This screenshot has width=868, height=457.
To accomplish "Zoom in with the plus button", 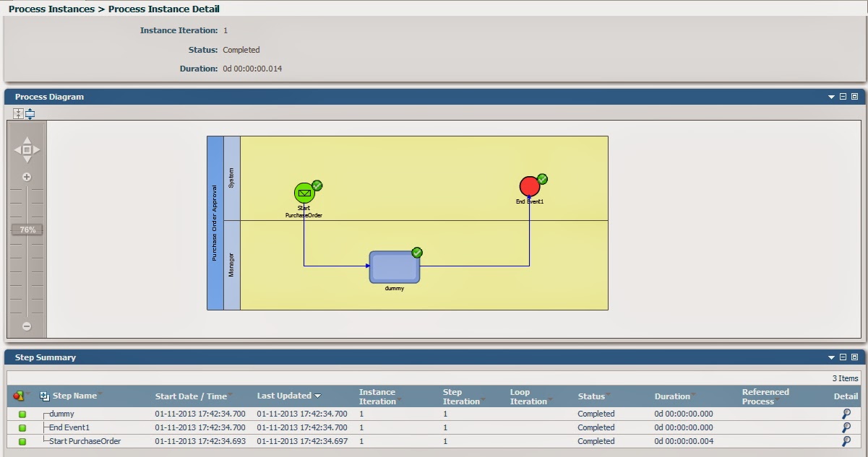I will pyautogui.click(x=27, y=177).
